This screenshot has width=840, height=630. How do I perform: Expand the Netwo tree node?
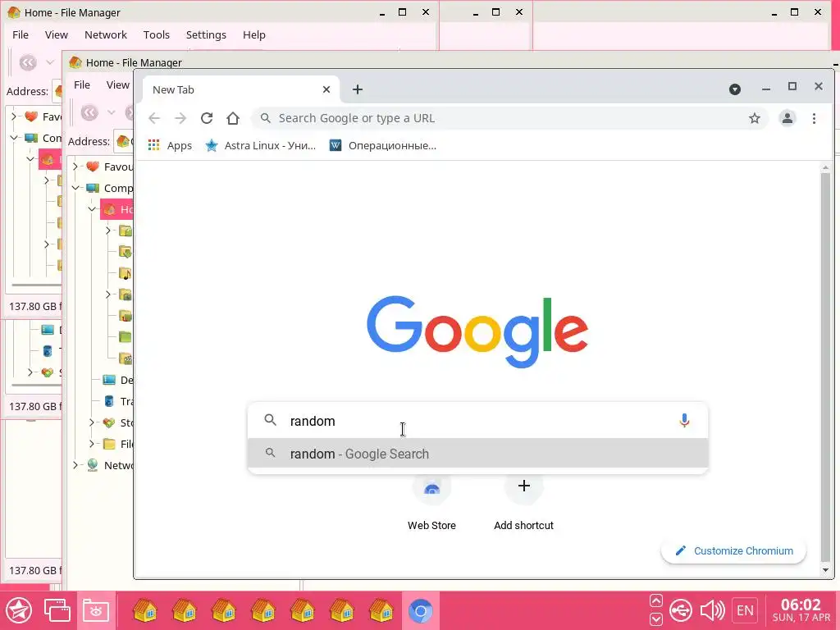click(75, 465)
